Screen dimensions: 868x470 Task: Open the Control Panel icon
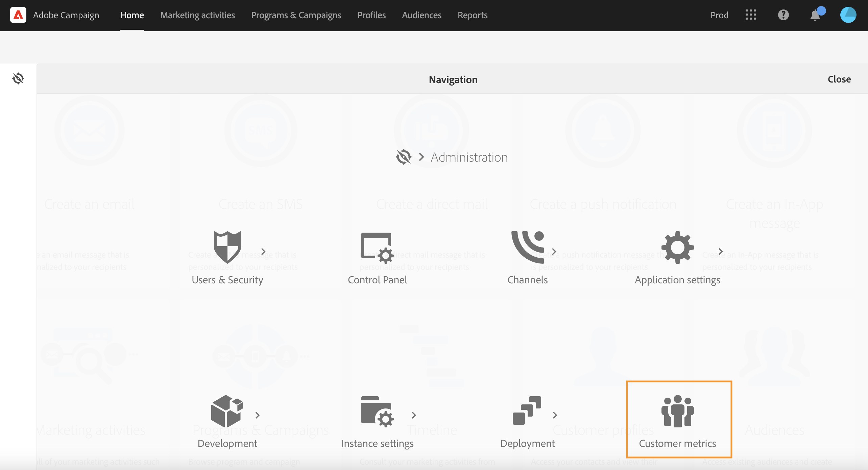point(377,248)
